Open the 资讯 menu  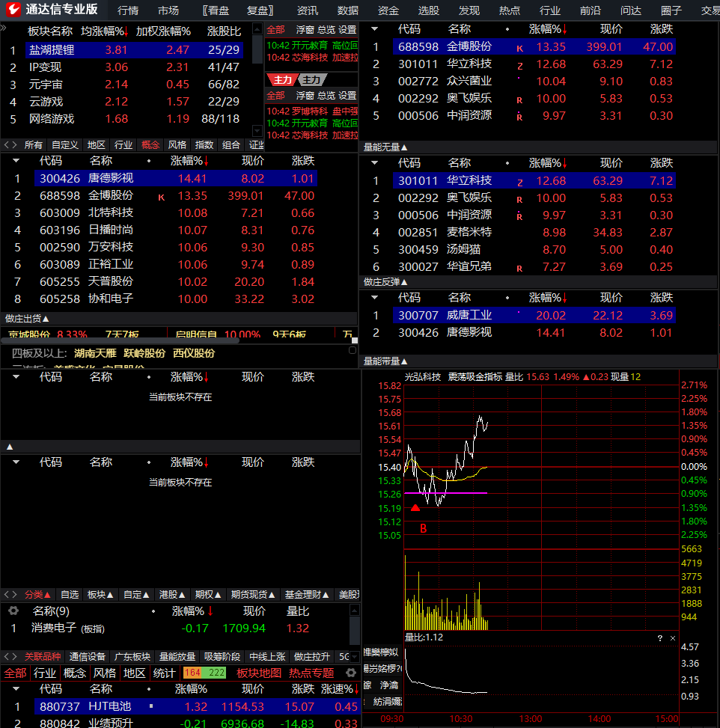(x=308, y=10)
